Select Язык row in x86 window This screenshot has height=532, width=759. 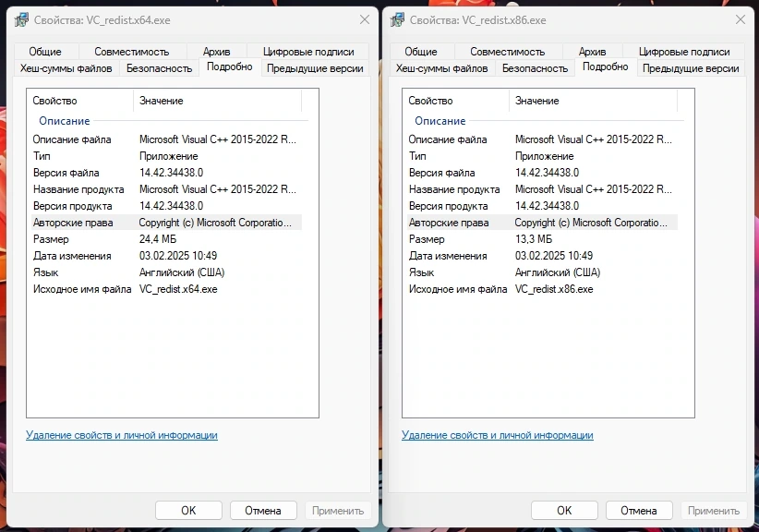[542, 272]
